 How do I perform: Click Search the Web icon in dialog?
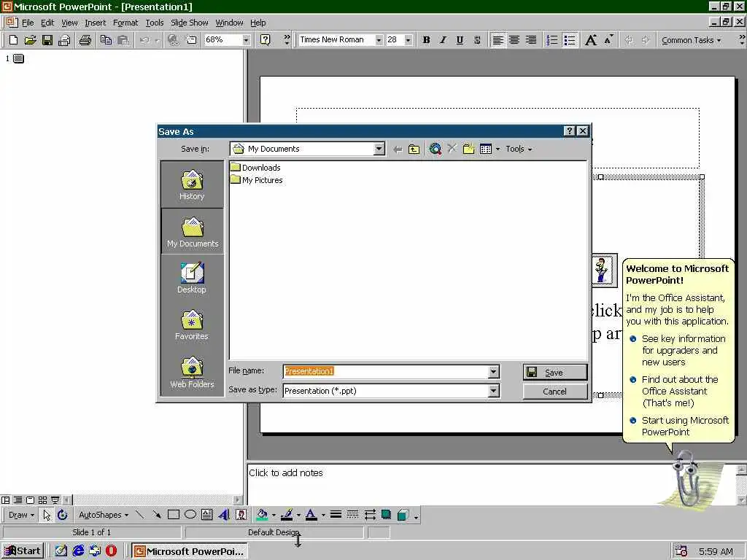pyautogui.click(x=435, y=149)
